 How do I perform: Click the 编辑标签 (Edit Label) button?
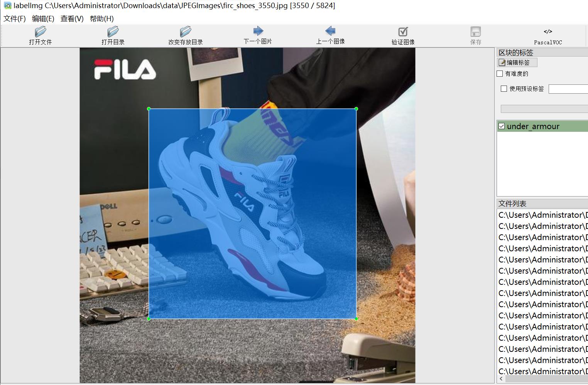point(517,62)
